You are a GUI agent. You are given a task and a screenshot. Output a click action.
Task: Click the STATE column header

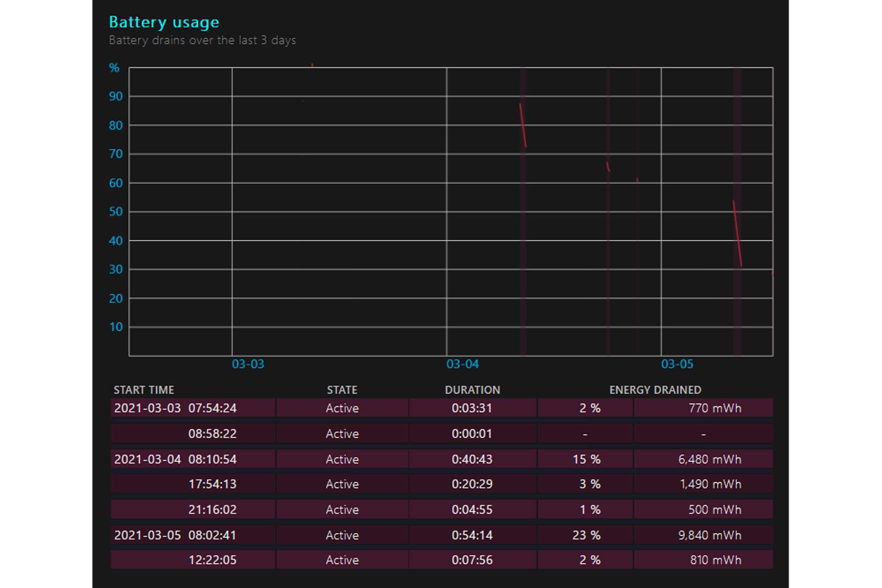(x=342, y=390)
